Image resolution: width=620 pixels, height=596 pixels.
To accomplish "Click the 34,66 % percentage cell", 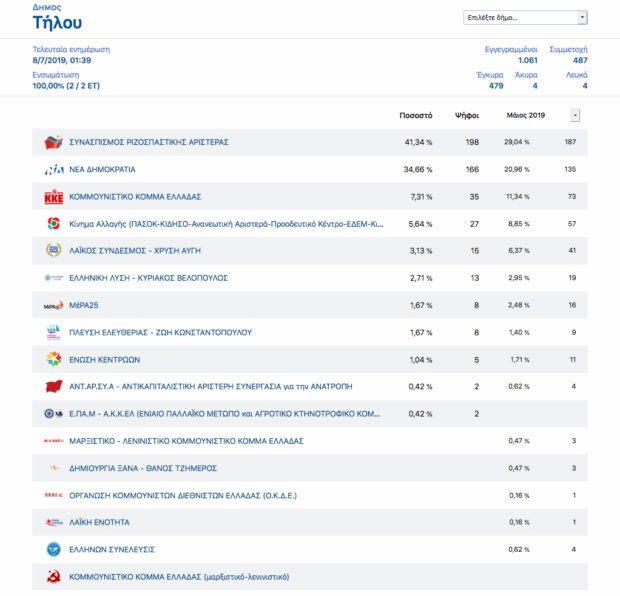I will [x=418, y=169].
